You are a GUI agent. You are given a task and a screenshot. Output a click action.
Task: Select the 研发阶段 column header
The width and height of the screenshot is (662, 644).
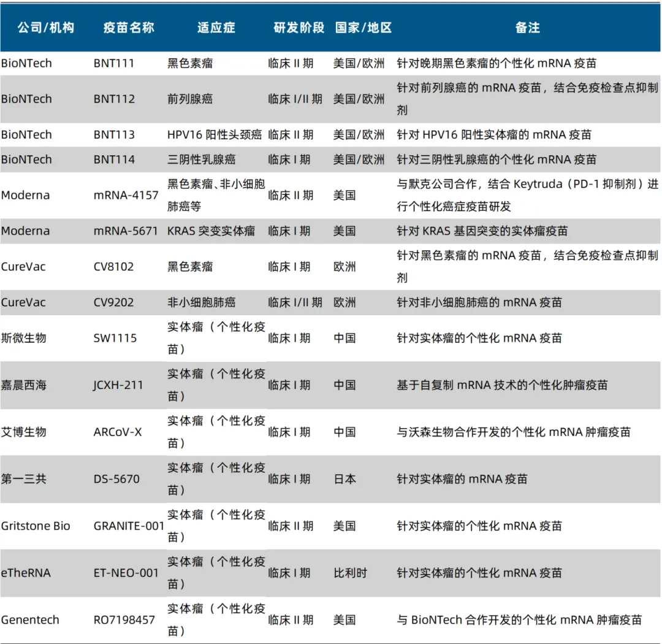[x=299, y=28]
